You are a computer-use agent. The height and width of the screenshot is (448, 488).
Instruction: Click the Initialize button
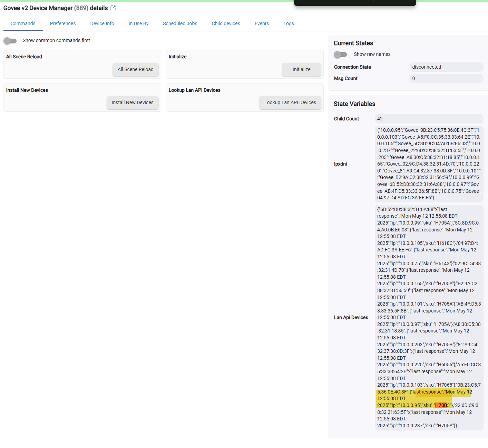coord(301,69)
